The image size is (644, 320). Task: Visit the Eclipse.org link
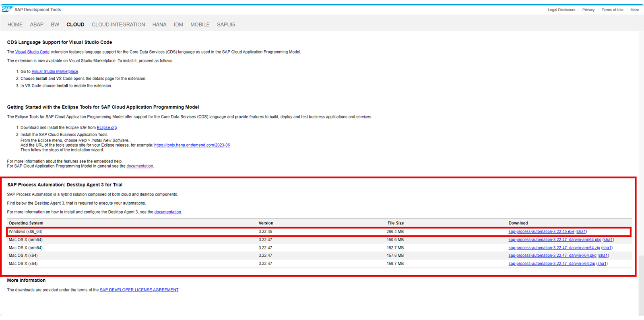tap(107, 128)
